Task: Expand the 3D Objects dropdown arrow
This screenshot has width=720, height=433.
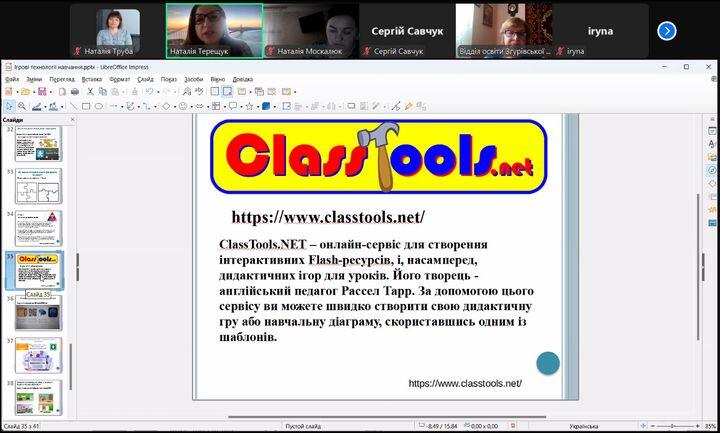Action: pyautogui.click(x=275, y=107)
